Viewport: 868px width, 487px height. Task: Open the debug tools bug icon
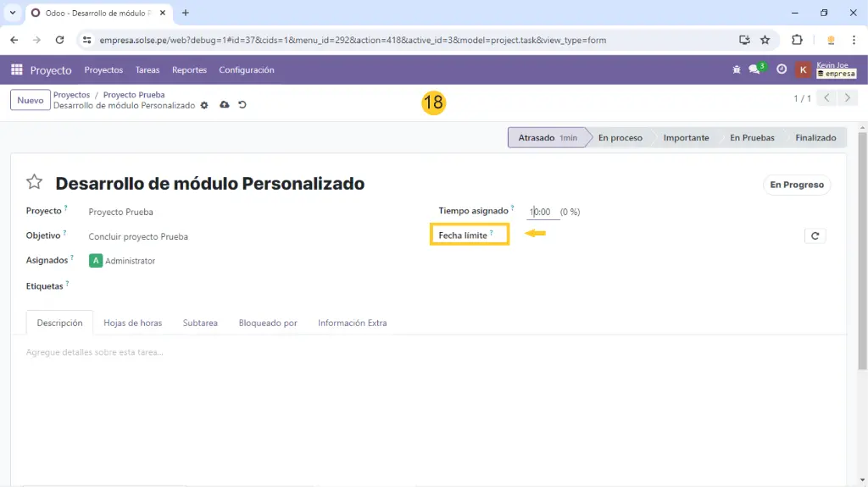pyautogui.click(x=736, y=70)
